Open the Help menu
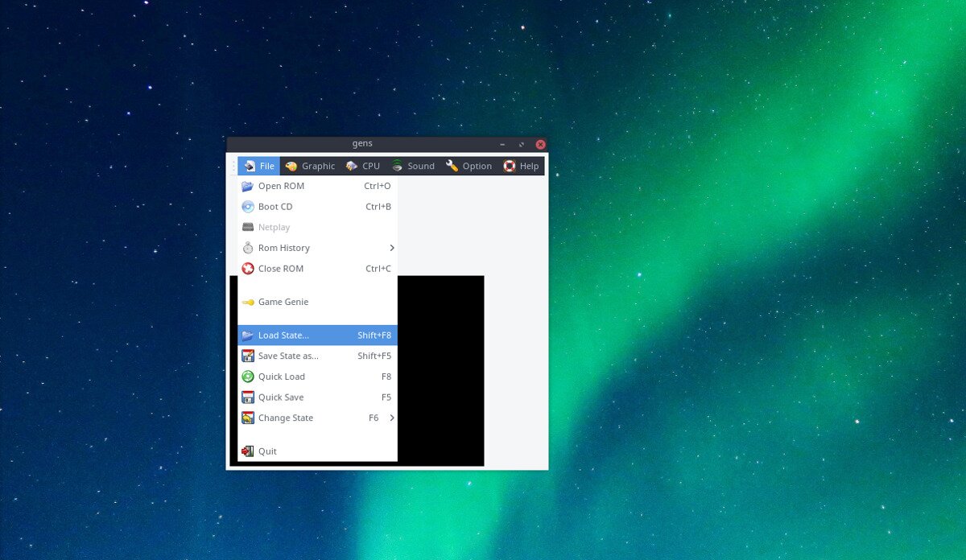The height and width of the screenshot is (560, 966). [521, 166]
